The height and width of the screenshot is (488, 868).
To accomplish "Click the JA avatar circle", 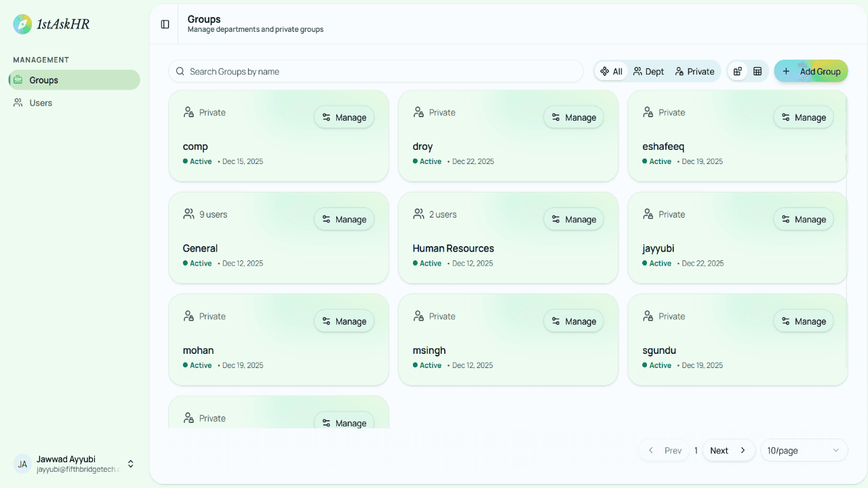I will (x=22, y=464).
